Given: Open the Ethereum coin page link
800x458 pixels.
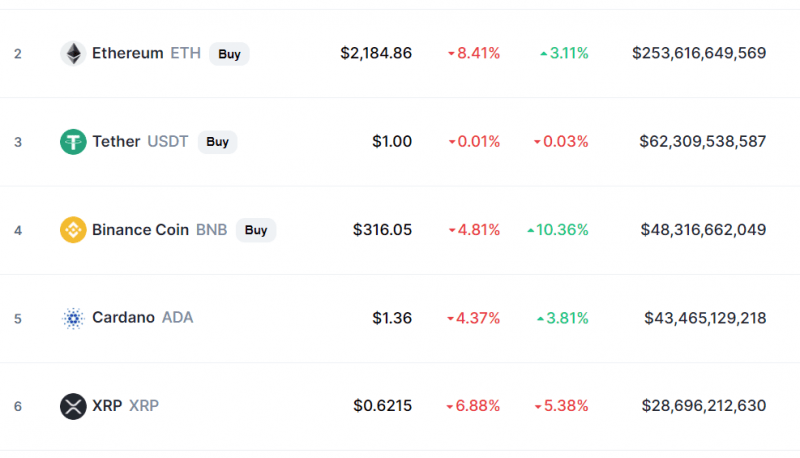Looking at the screenshot, I should point(128,53).
